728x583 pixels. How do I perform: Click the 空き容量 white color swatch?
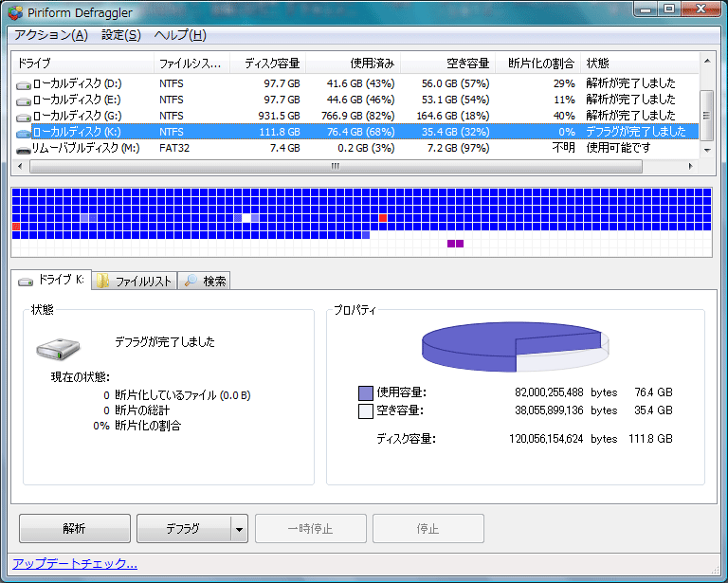pyautogui.click(x=366, y=411)
